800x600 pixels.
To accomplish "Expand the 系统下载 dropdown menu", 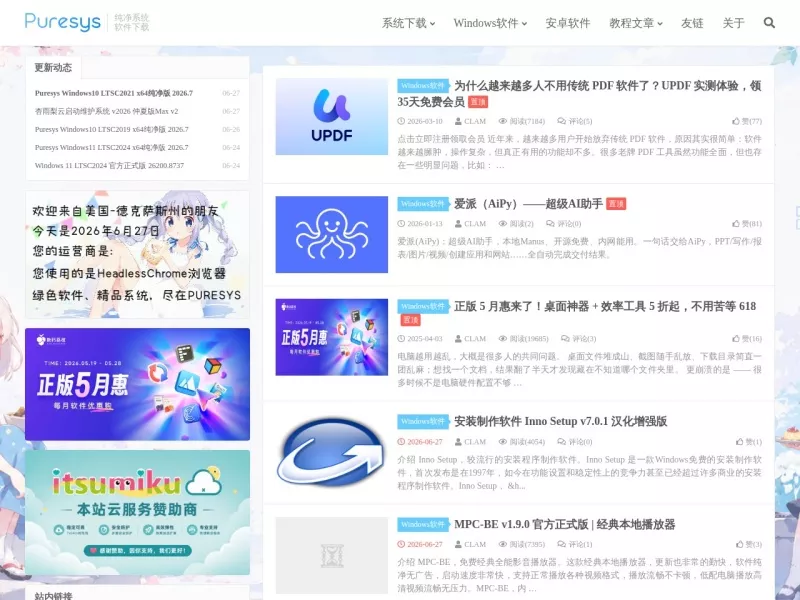I will click(408, 23).
